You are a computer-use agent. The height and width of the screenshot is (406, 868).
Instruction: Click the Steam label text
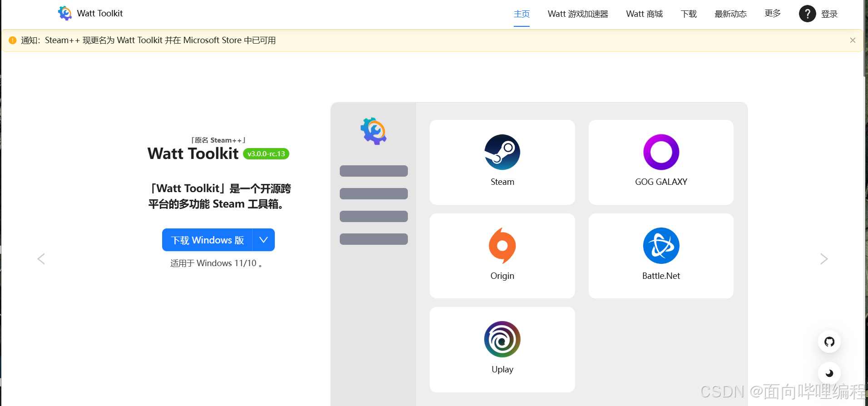(502, 182)
